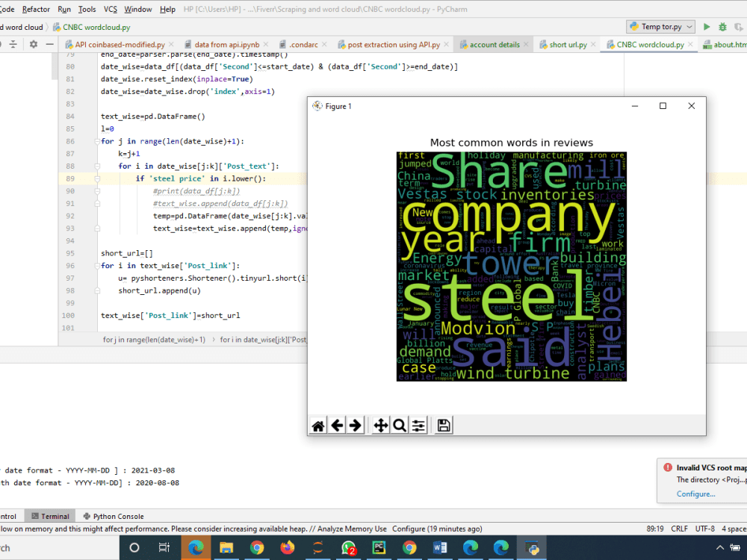Click the error icon in VCS notification
The height and width of the screenshot is (560, 747).
pos(668,467)
